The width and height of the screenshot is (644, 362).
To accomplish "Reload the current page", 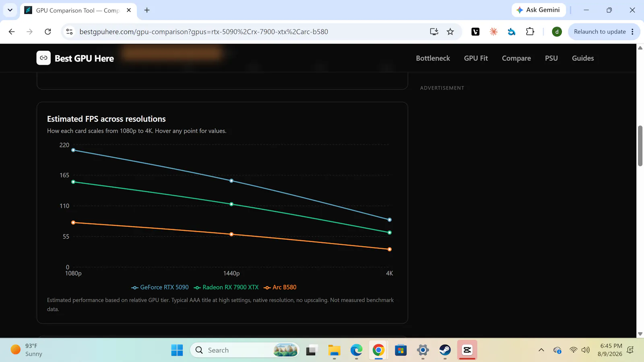I will click(x=48, y=32).
